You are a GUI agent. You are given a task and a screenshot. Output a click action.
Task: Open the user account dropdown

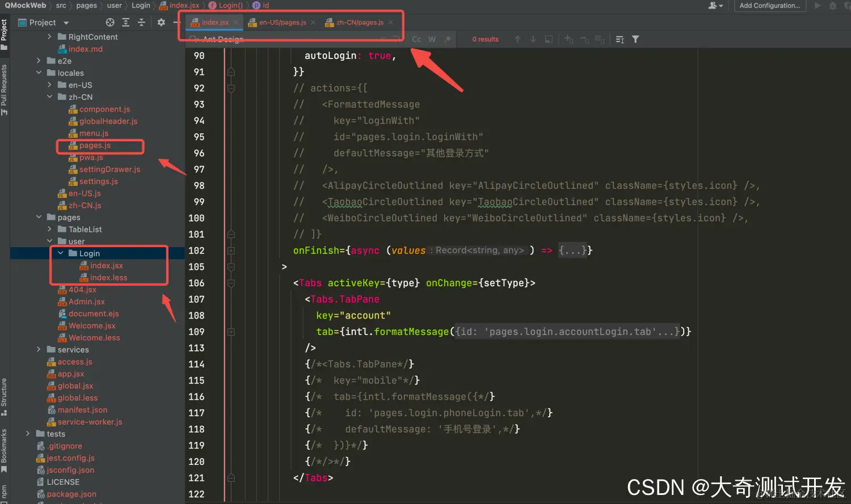pos(715,6)
